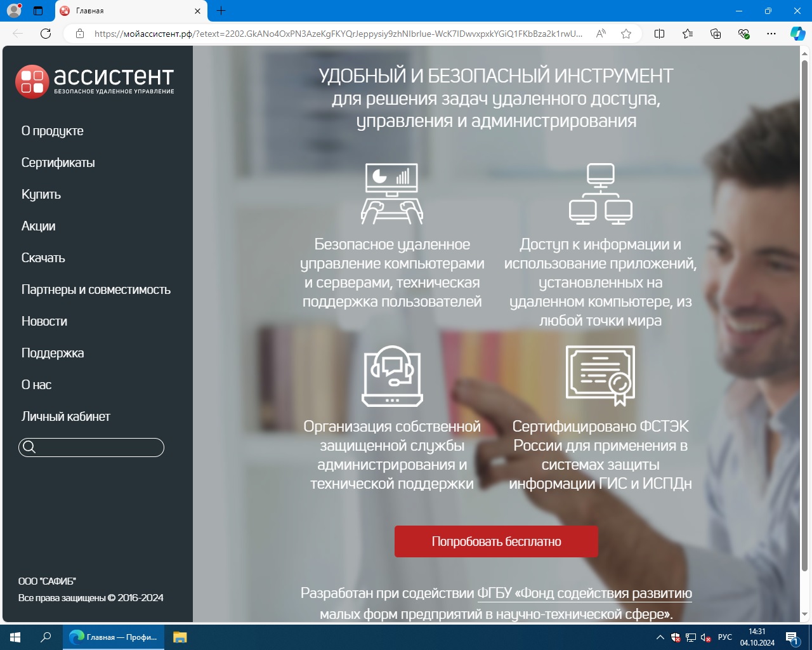This screenshot has height=650, width=812.
Task: Click the FSTEC certificate icon
Action: click(600, 376)
